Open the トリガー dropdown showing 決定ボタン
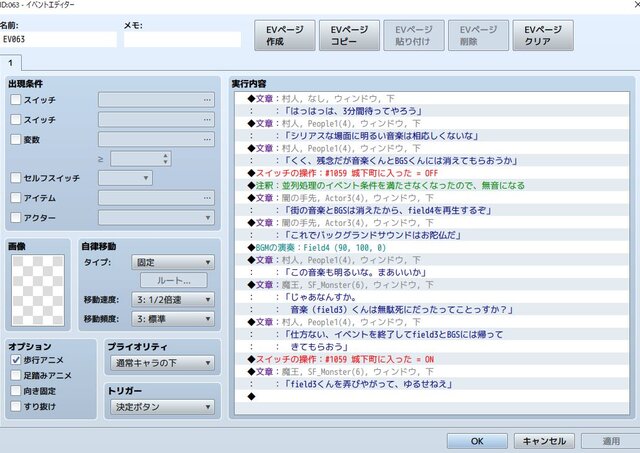Screen dimensions: 640x453 click(x=162, y=407)
